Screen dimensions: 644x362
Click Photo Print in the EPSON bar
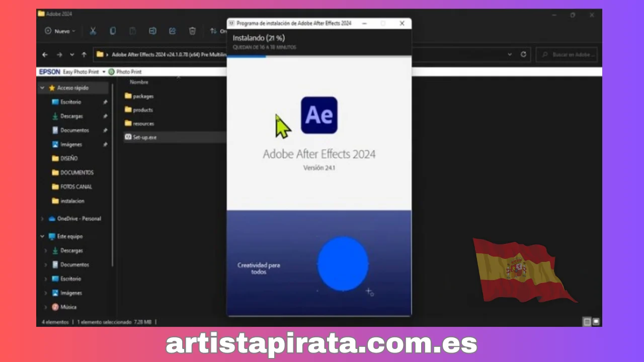click(125, 72)
